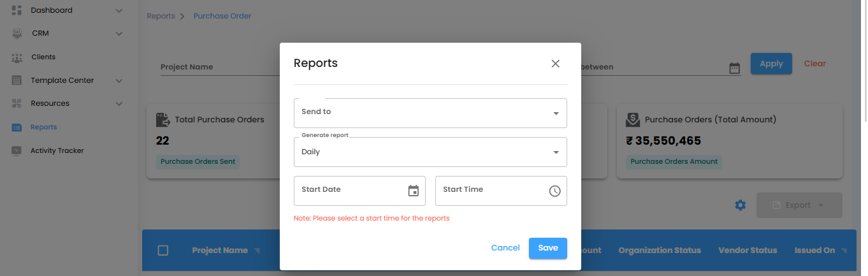Click the Start Date calendar icon
Screen dimensions: 868x276
point(413,191)
